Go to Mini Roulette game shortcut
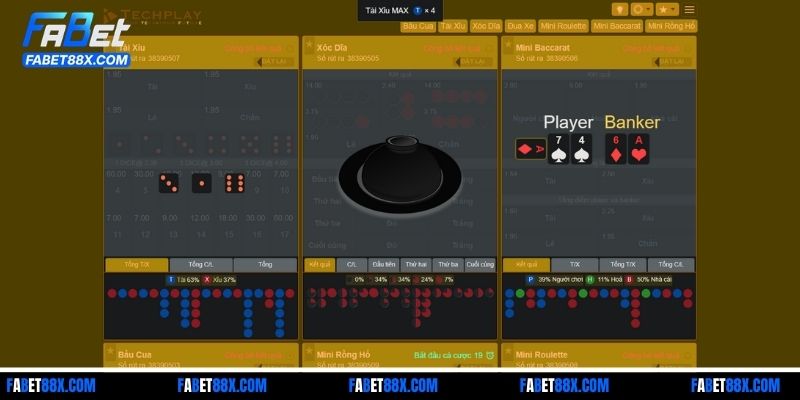 [563, 26]
